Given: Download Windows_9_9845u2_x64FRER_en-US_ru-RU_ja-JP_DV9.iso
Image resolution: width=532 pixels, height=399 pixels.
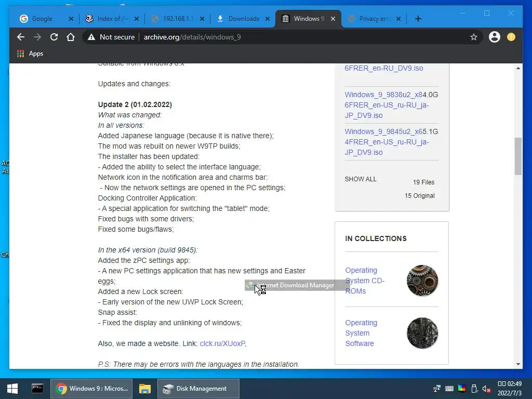Looking at the screenshot, I should tap(387, 142).
